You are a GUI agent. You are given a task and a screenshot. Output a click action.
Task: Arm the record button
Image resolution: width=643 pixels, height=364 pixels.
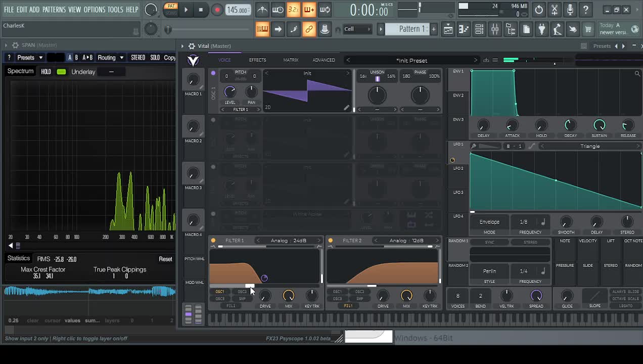point(217,10)
